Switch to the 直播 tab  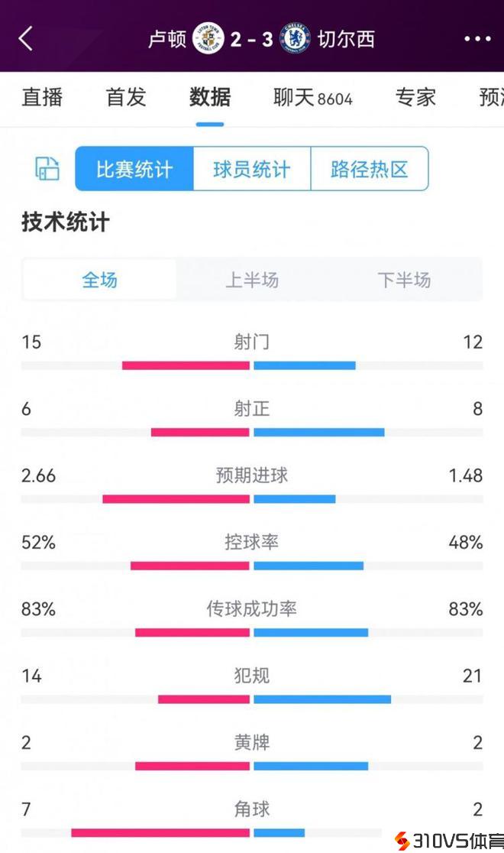[x=42, y=97]
